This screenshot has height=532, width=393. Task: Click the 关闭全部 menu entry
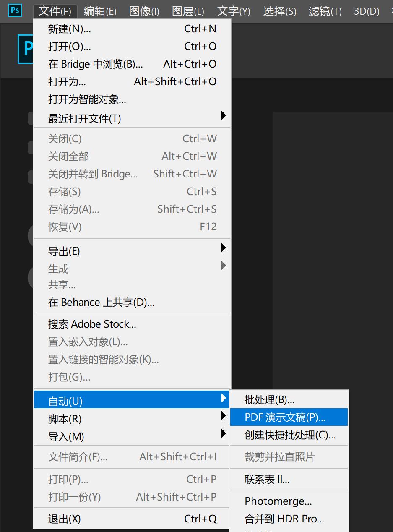click(x=132, y=156)
